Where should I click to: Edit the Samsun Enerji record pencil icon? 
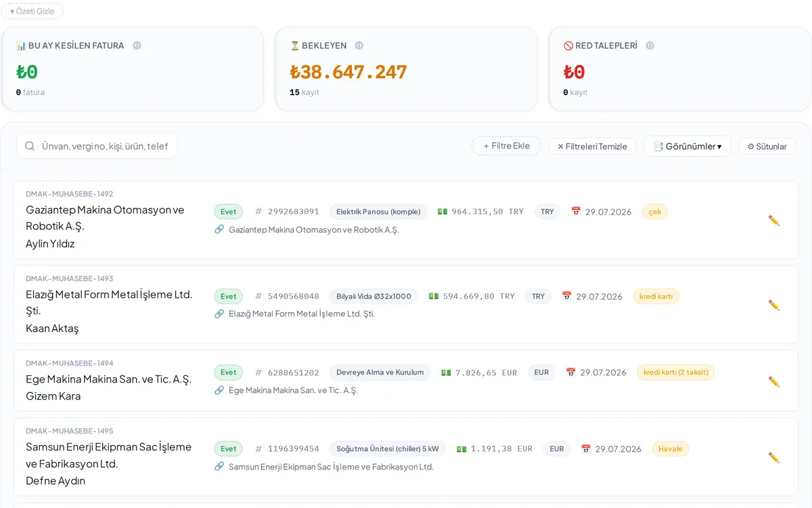(x=774, y=457)
